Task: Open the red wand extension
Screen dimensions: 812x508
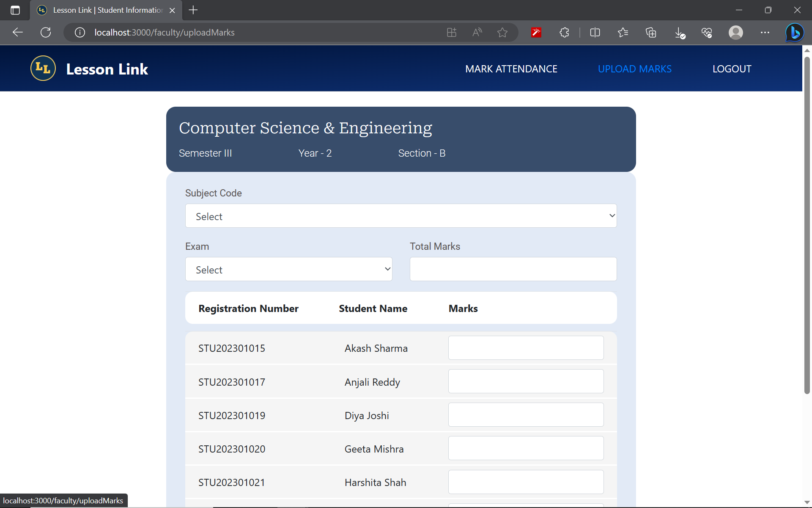Action: (x=536, y=32)
